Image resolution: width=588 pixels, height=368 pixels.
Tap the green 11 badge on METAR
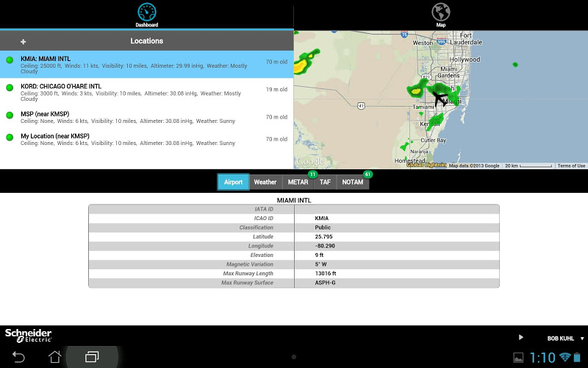[x=312, y=174]
